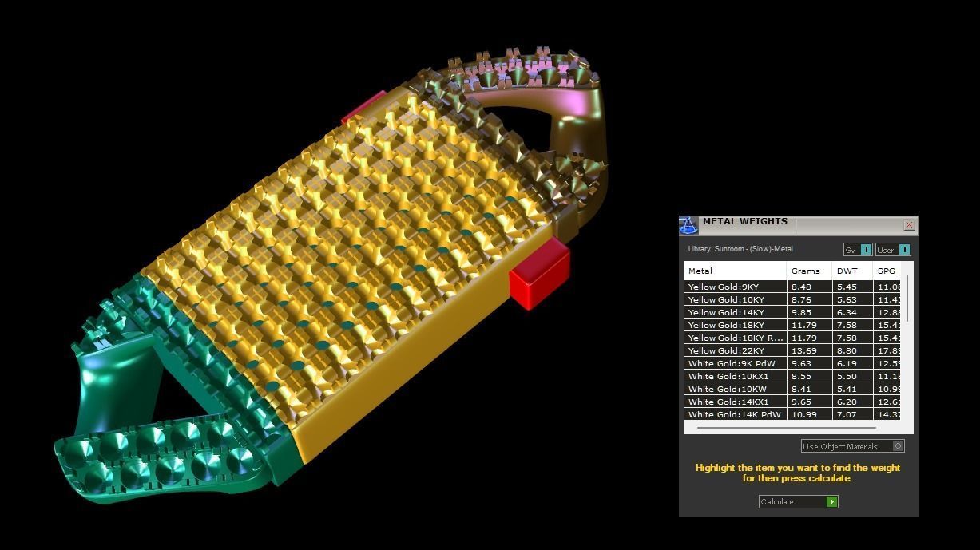Select the White Gold:14KX1 row

point(792,402)
